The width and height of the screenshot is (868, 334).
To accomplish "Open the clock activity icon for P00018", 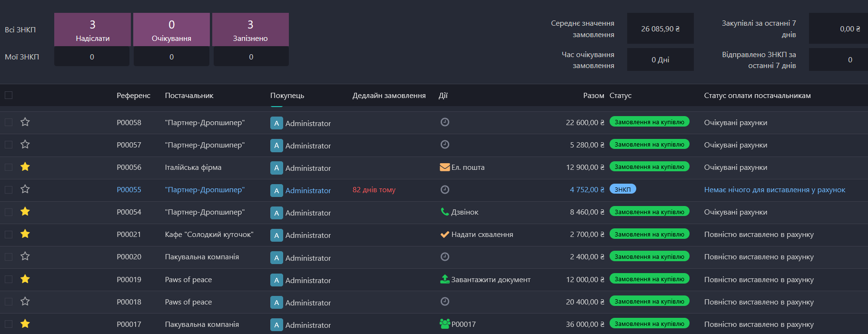I will point(444,302).
